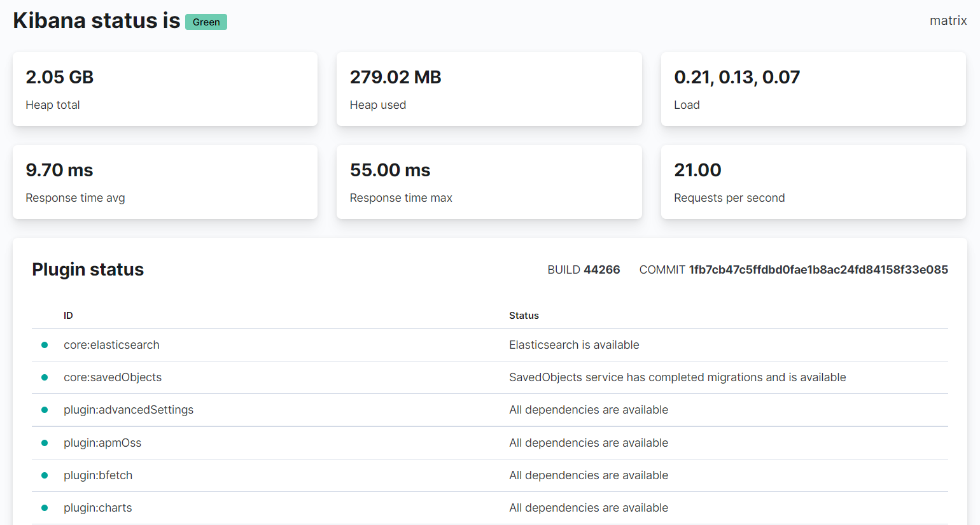Click the 'Status' column header

coord(524,316)
